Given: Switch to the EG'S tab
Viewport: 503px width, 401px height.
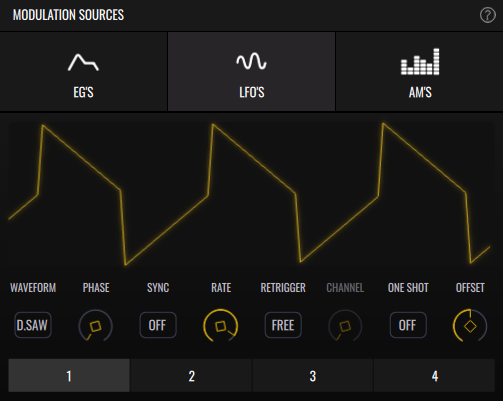Looking at the screenshot, I should (83, 71).
